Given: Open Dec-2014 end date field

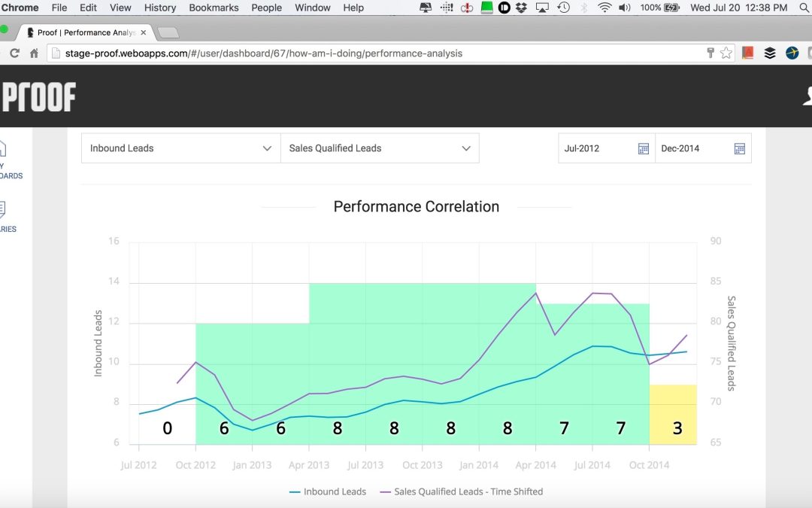Looking at the screenshot, I should click(703, 148).
